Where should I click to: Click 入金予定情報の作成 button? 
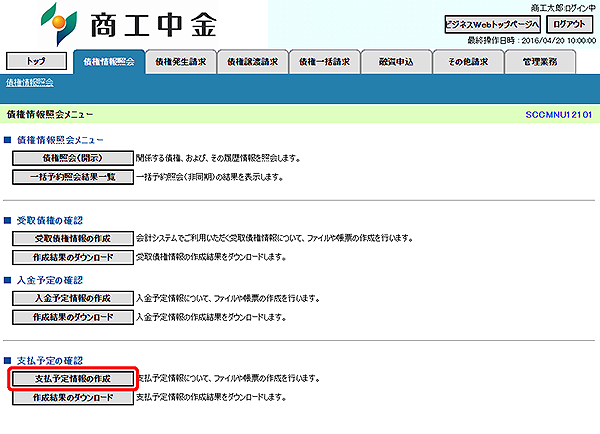[x=73, y=298]
